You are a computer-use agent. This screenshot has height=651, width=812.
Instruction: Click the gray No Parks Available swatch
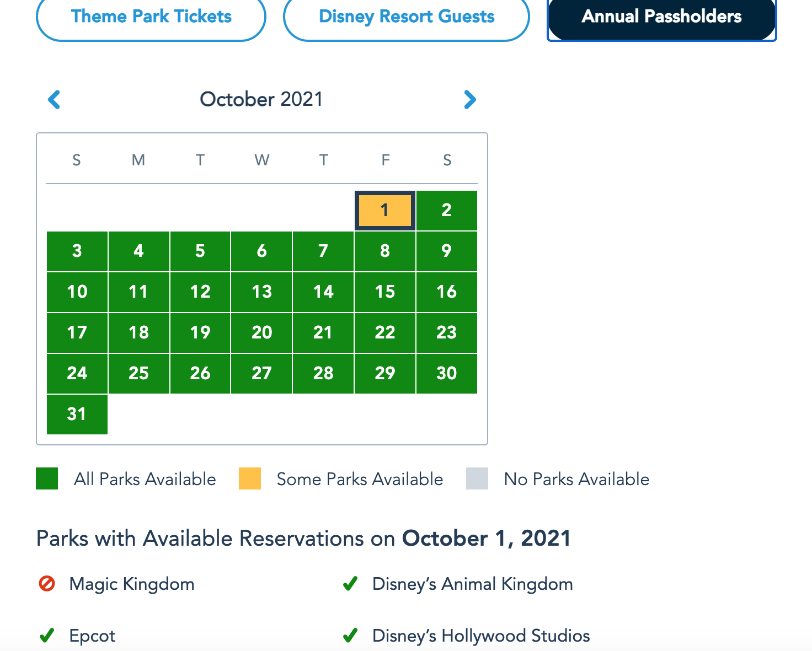[x=477, y=478]
